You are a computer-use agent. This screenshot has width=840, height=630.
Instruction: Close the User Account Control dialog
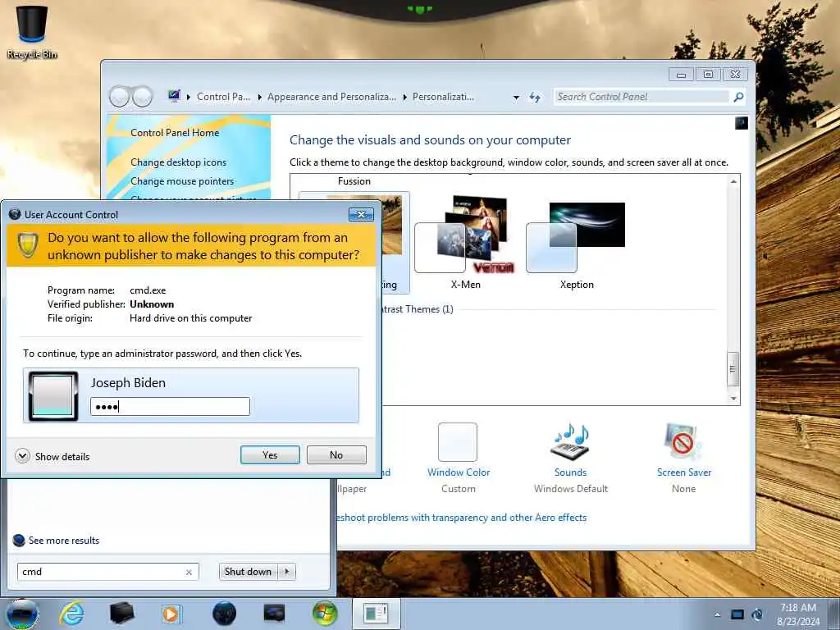361,214
